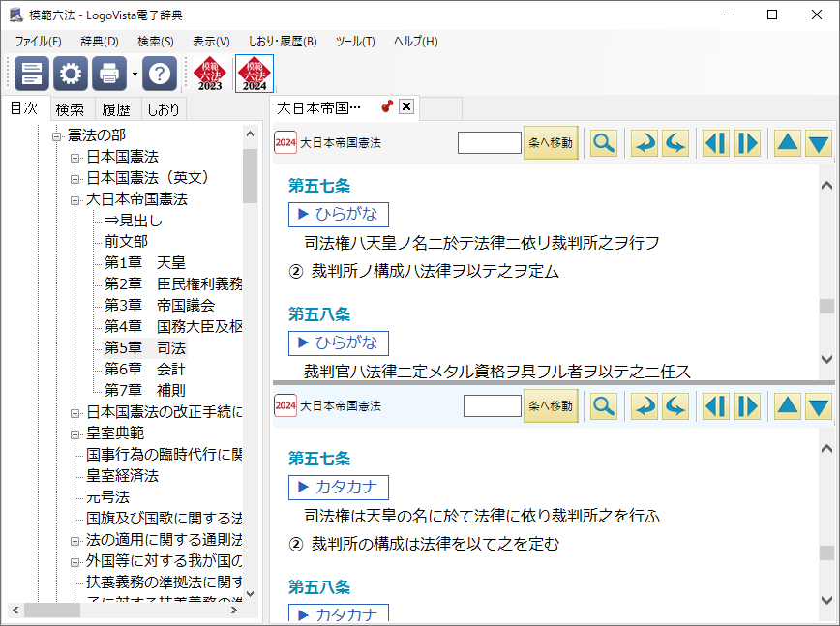Open the しおり・履歴(B) menu
This screenshot has height=626, width=840.
coord(283,42)
